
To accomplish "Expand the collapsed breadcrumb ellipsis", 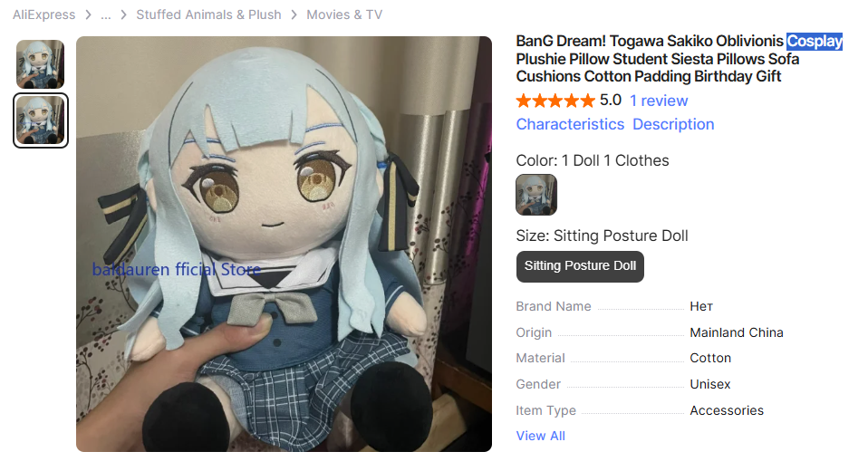I will point(106,14).
